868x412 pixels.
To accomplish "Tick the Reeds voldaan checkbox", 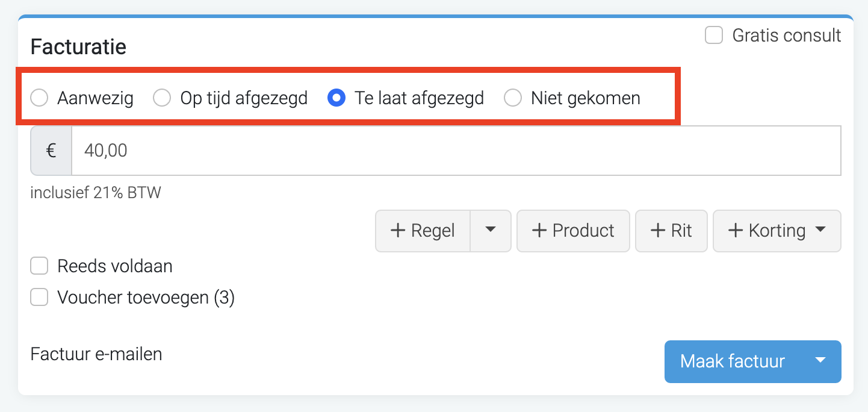I will click(x=40, y=266).
